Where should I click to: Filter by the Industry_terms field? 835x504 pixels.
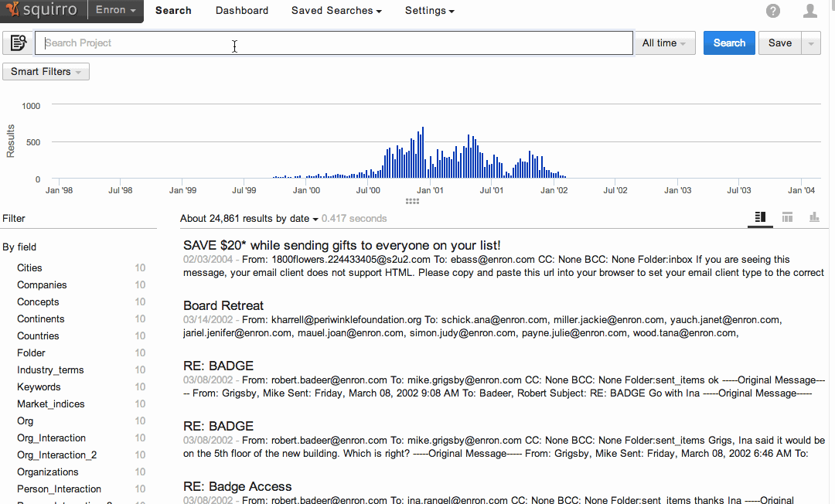pos(50,370)
